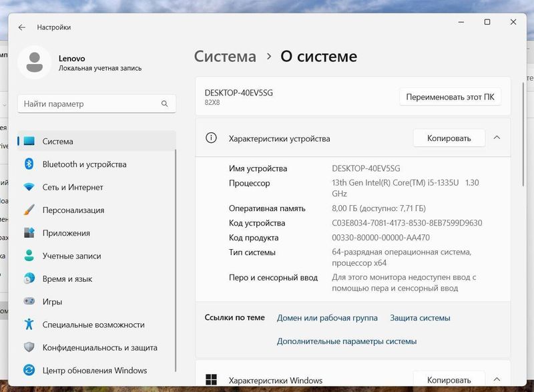This screenshot has height=392, width=534.
Task: Click the globe clock icon for Время и язык
Action: coord(29,278)
